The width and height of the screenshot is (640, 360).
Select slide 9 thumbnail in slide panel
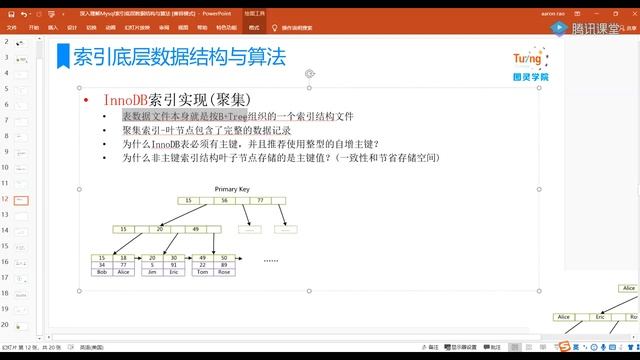[x=21, y=153]
